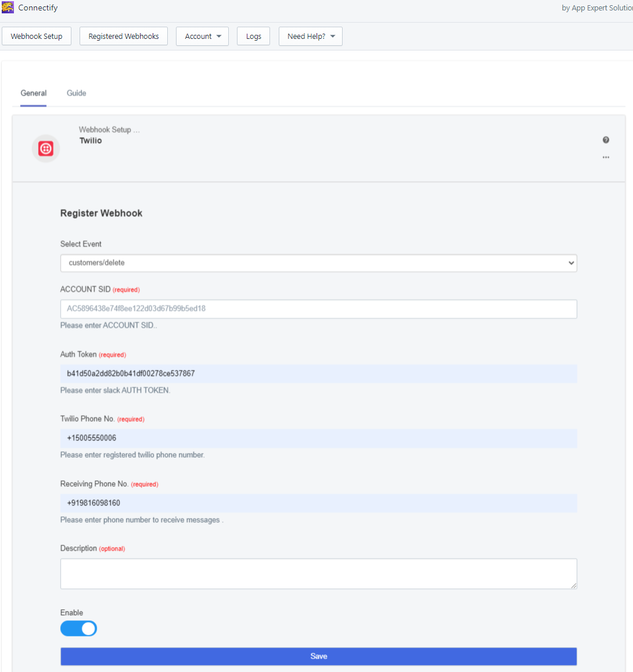Expand the Need Help? dropdown

(x=311, y=37)
